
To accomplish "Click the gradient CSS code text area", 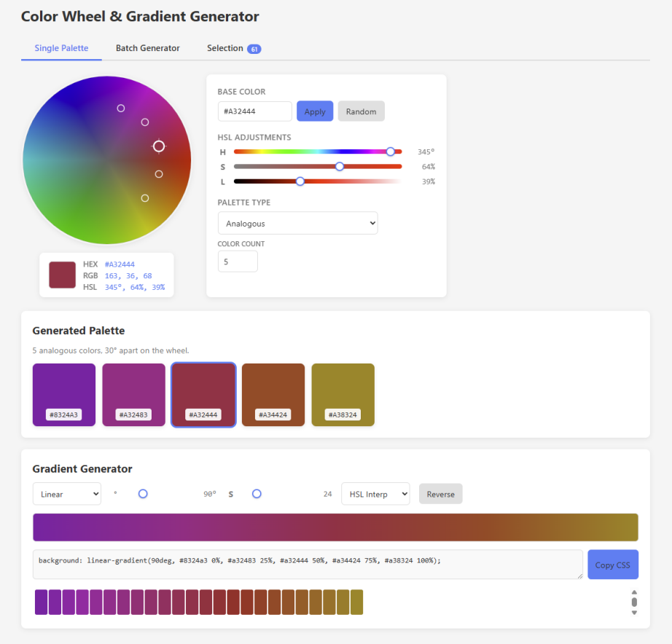I will pos(308,565).
